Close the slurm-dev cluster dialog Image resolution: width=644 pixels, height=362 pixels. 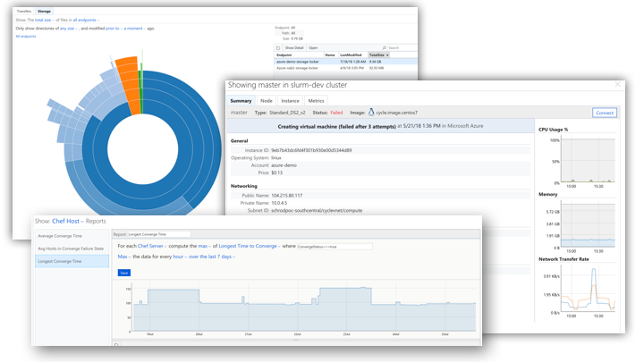[615, 85]
